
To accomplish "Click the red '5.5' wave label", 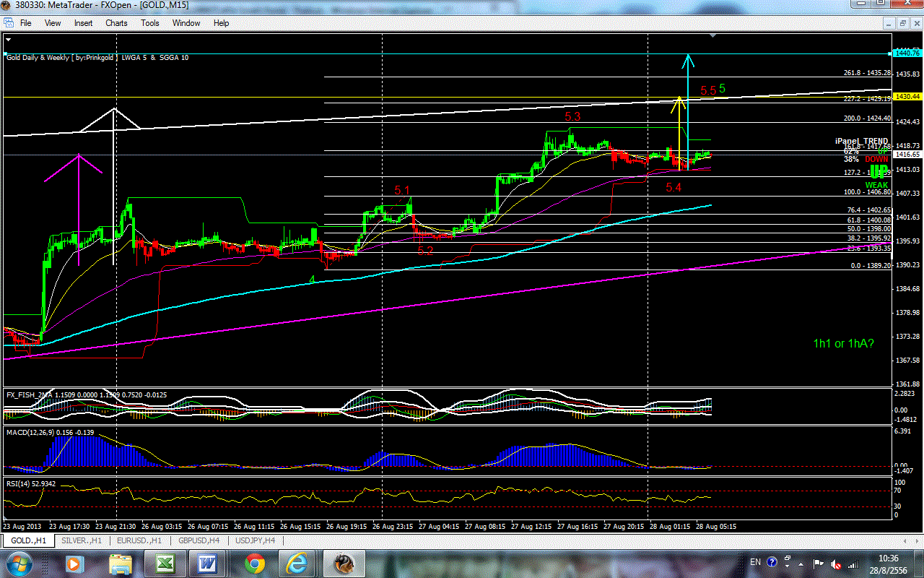I will click(x=708, y=90).
